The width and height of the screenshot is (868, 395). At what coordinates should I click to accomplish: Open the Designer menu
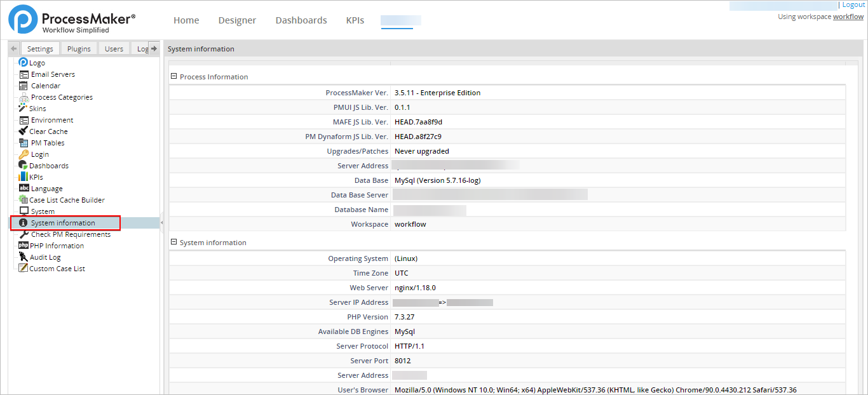coord(237,20)
